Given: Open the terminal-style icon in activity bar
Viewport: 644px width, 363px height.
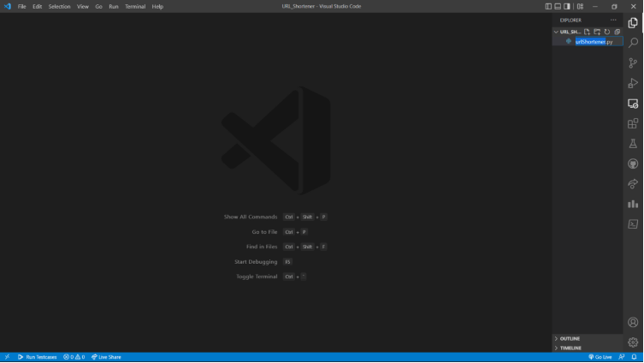Looking at the screenshot, I should pyautogui.click(x=633, y=224).
